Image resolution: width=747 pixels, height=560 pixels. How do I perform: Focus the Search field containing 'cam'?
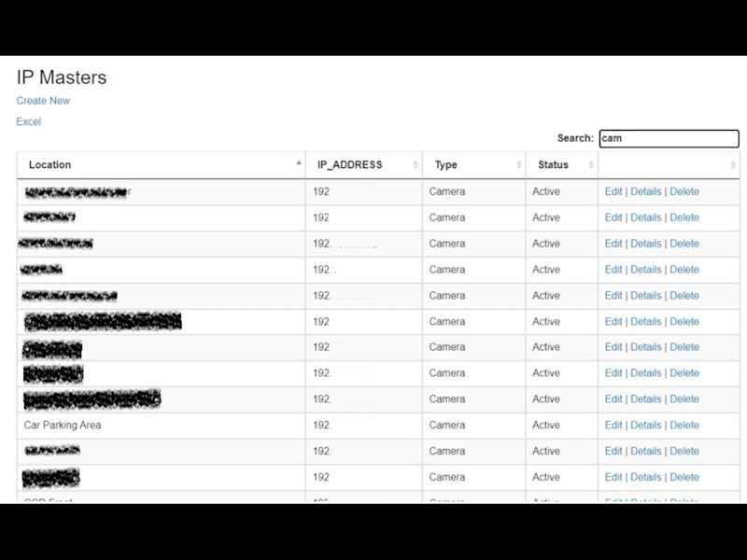[669, 138]
